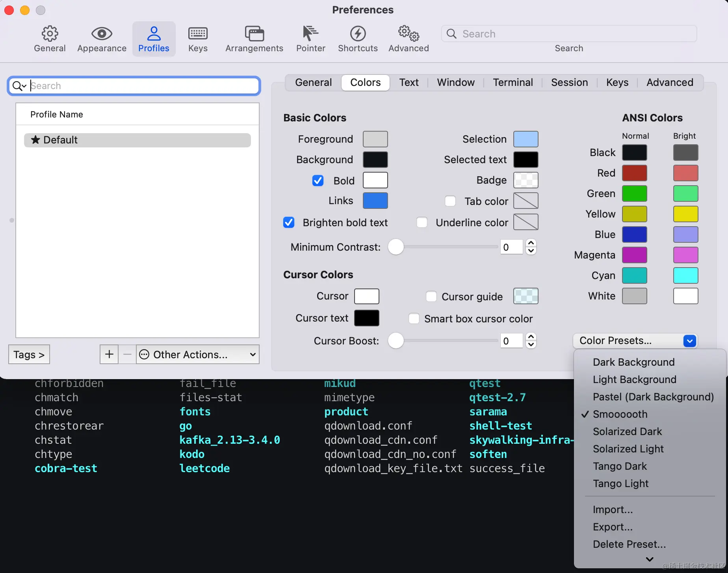Open the Keys preferences toolbar icon
The width and height of the screenshot is (728, 573).
pos(198,39)
